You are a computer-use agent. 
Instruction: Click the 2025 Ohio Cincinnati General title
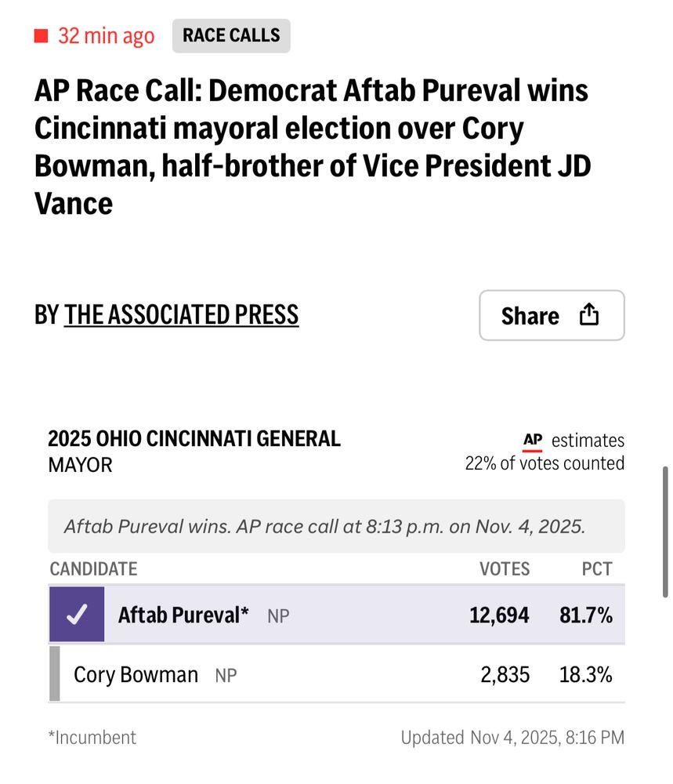click(194, 438)
